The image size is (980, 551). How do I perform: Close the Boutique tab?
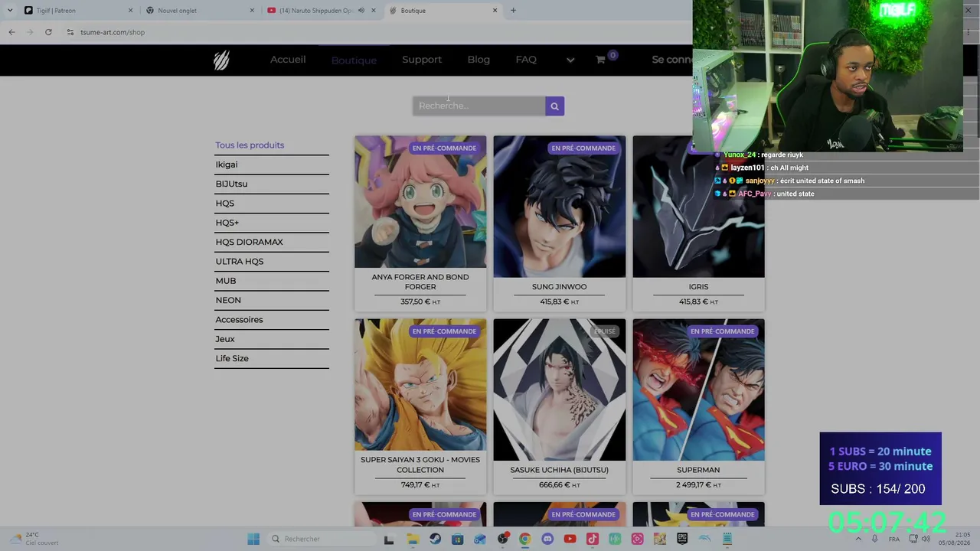[495, 11]
